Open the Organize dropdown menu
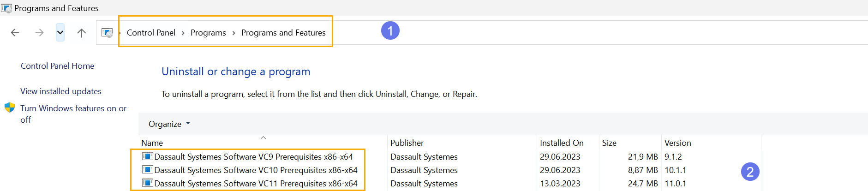Viewport: 868px width, 191px height. point(169,124)
